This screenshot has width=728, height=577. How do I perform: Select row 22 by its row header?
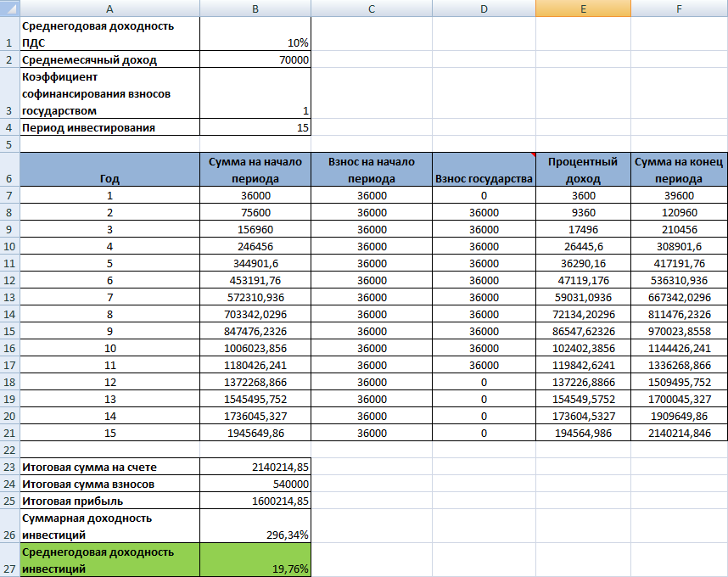[x=9, y=450]
